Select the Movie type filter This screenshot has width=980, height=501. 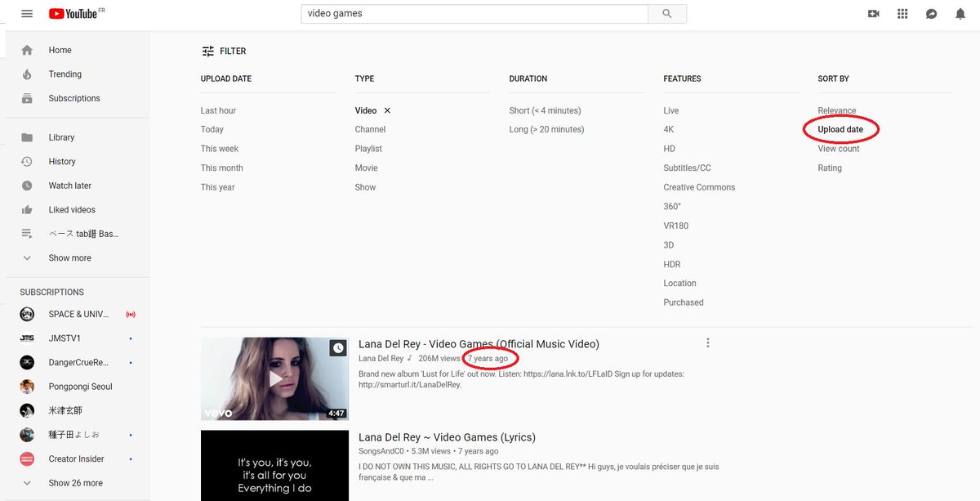pos(366,168)
